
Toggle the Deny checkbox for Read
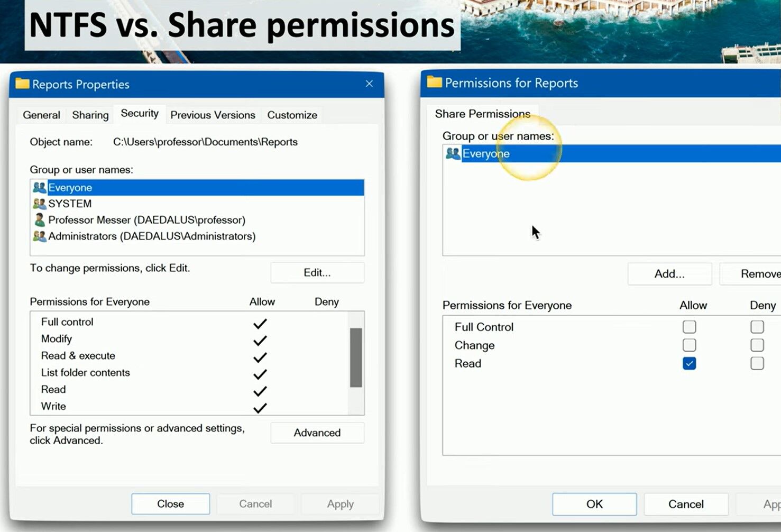[x=757, y=364]
